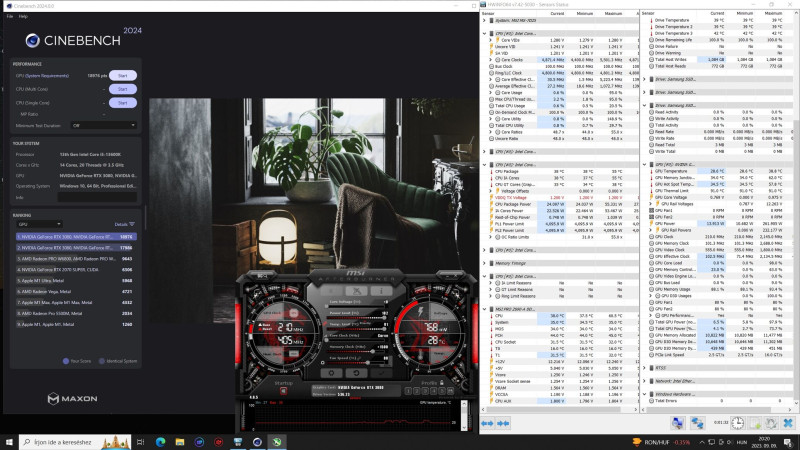Toggle power and temp limit link icon
The height and width of the screenshot is (450, 800).
324,323
